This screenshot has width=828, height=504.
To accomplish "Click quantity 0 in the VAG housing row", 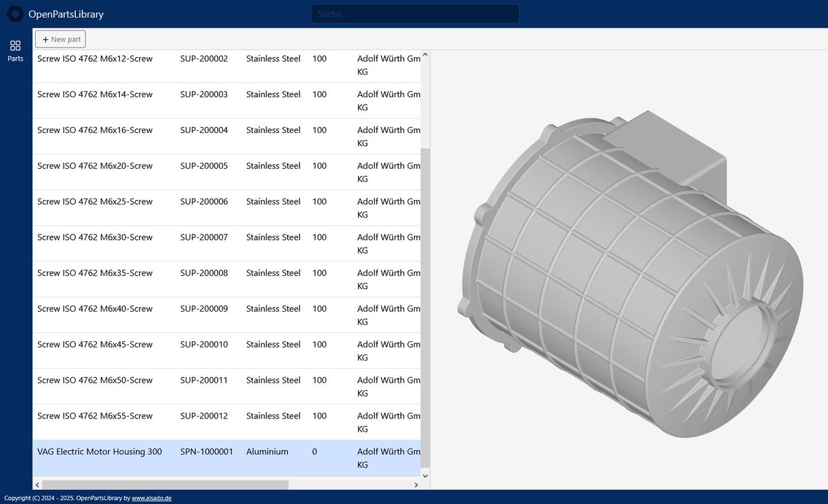I will [315, 452].
